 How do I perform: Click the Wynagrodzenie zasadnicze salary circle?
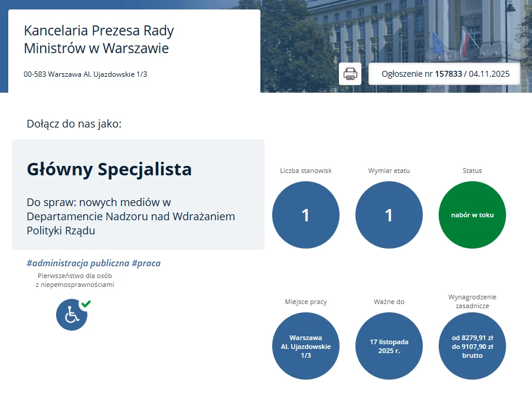(472, 346)
